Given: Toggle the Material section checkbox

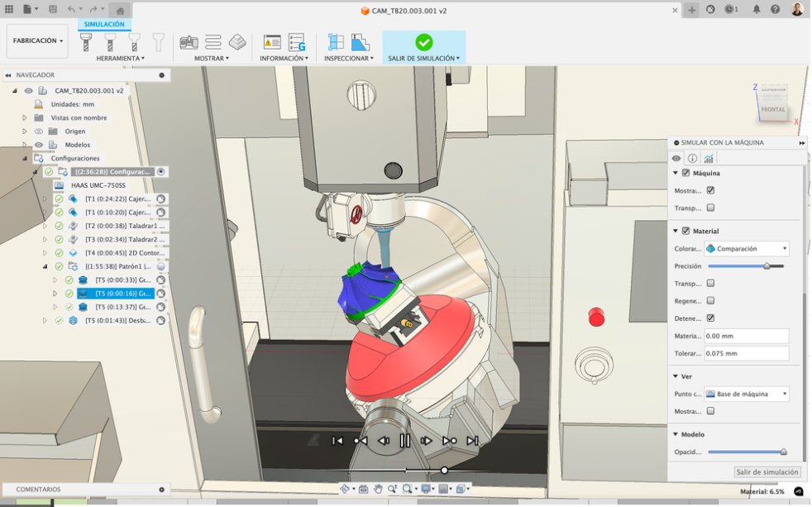Looking at the screenshot, I should tap(685, 231).
